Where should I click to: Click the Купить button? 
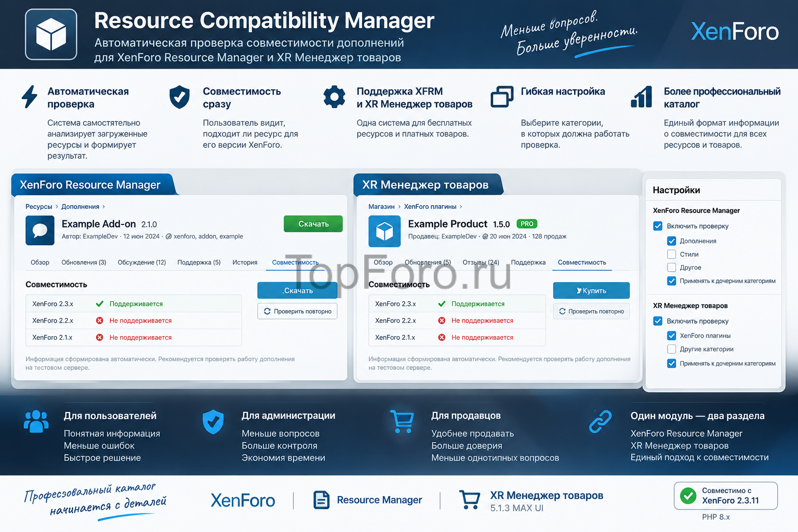point(591,290)
